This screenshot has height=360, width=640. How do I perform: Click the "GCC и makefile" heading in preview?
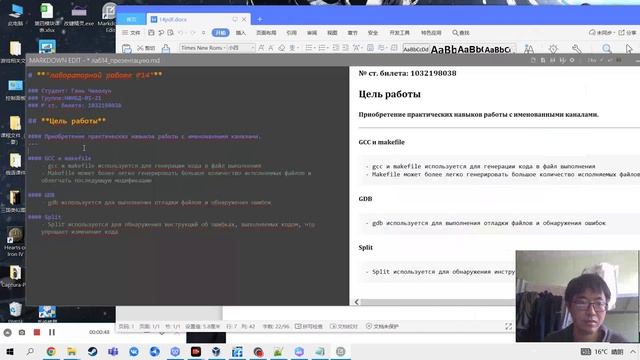pos(382,142)
